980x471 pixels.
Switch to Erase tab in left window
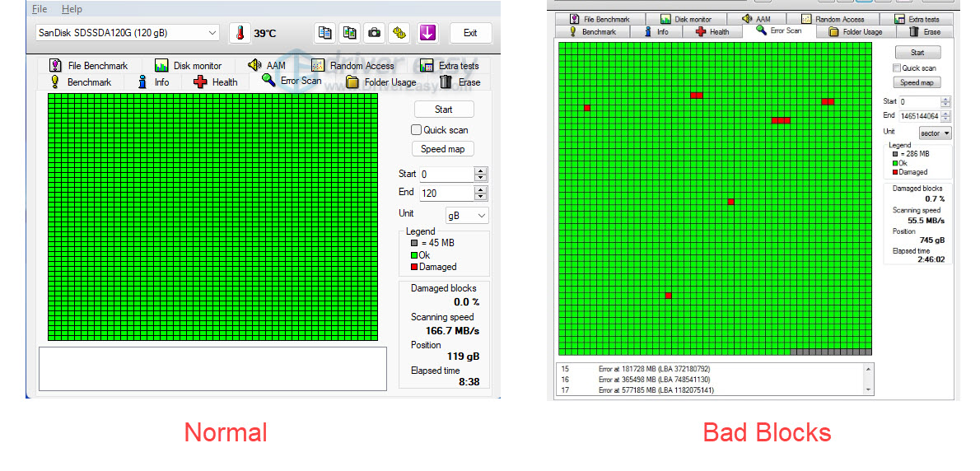460,82
